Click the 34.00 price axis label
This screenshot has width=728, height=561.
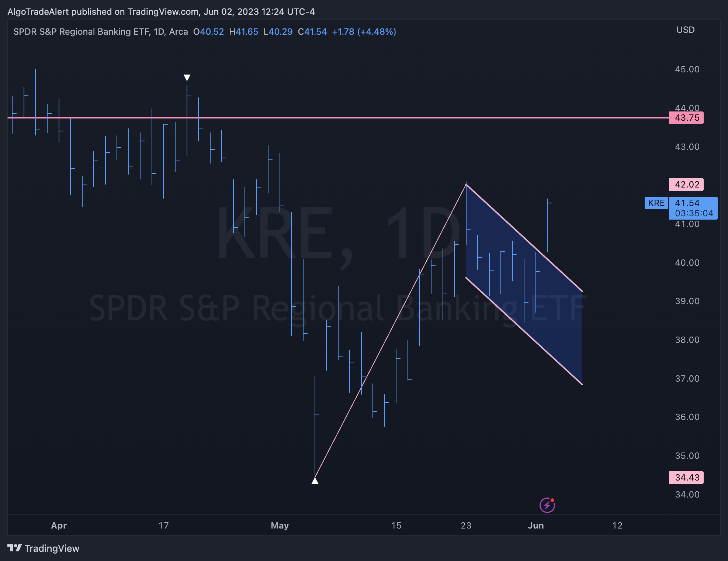[x=687, y=495]
